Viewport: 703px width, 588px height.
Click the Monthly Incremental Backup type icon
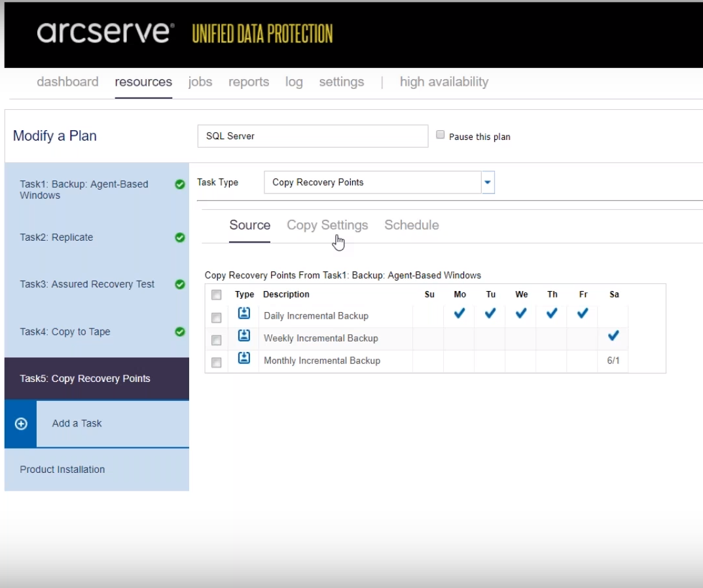pyautogui.click(x=244, y=358)
